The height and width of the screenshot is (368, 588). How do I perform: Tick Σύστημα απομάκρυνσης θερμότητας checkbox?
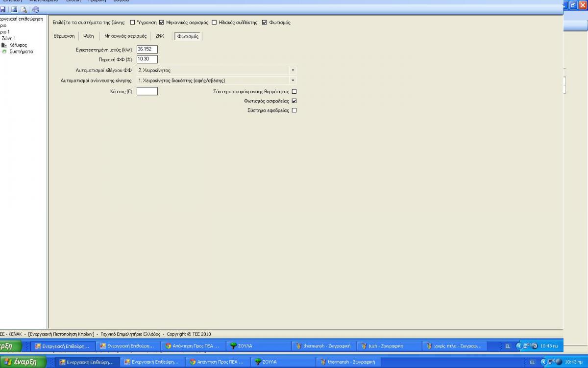(294, 91)
